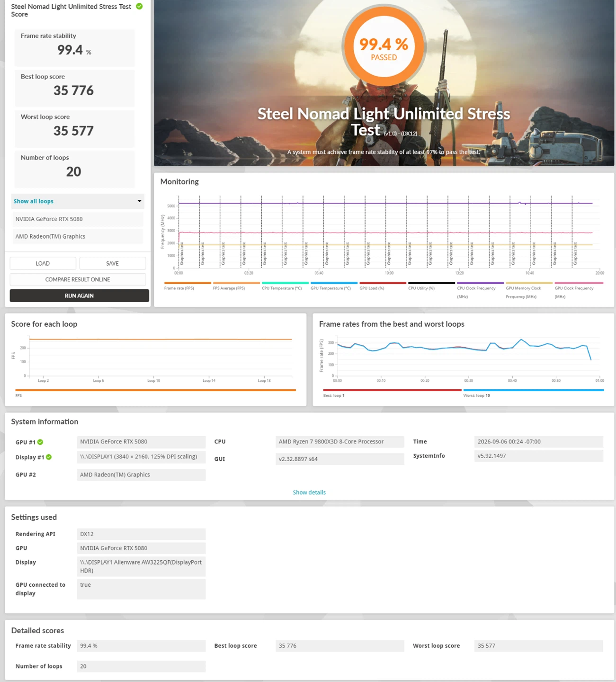Click the large Number of loops 20 tile

point(74,169)
